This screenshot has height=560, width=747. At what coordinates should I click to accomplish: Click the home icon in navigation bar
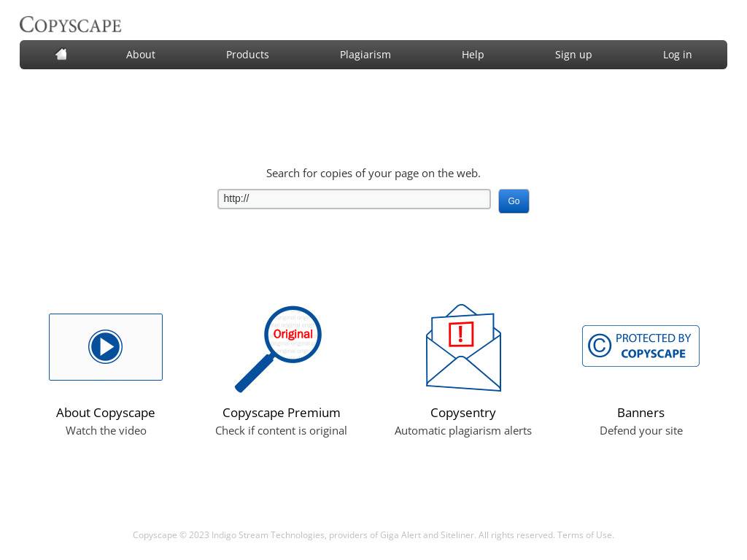pyautogui.click(x=61, y=53)
